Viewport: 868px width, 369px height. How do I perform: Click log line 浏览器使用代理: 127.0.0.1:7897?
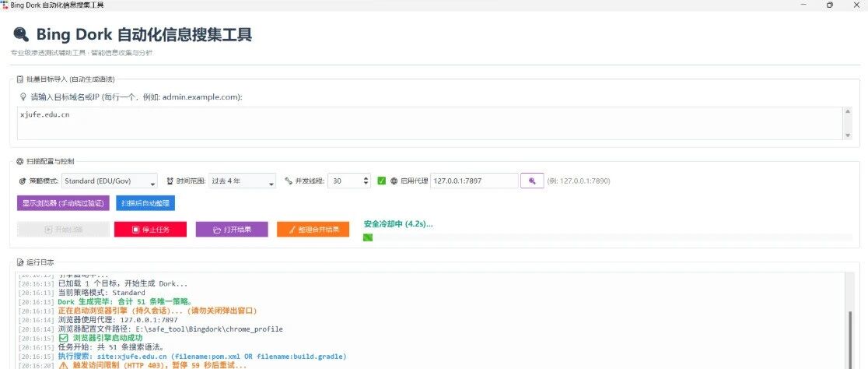tap(118, 320)
